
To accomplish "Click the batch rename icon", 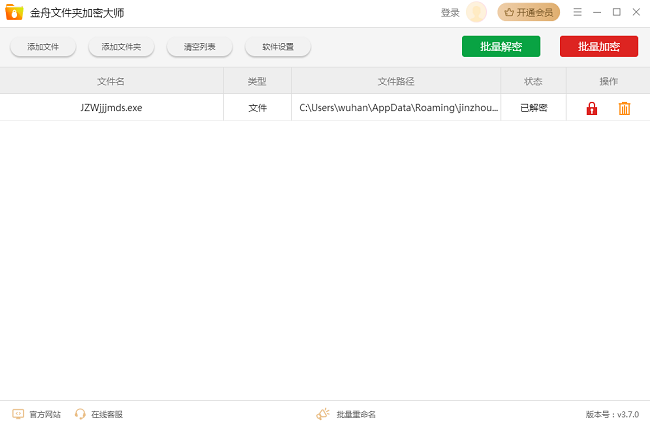I will pos(323,414).
